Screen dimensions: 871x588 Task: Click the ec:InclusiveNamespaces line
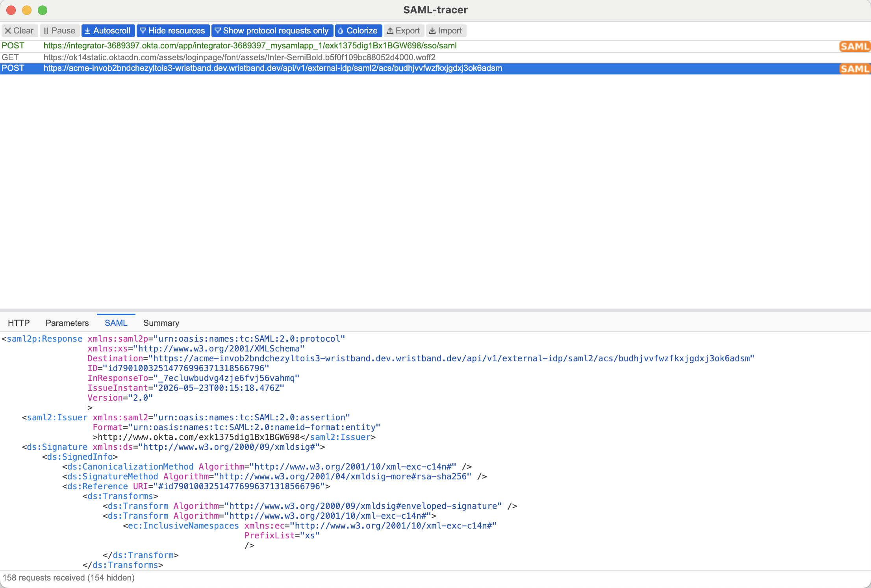[310, 526]
